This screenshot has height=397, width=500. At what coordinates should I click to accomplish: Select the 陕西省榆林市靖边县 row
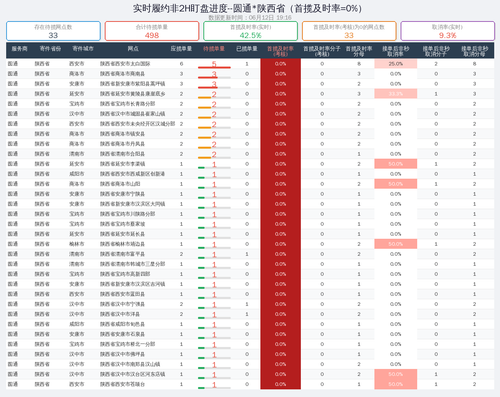click(250, 244)
